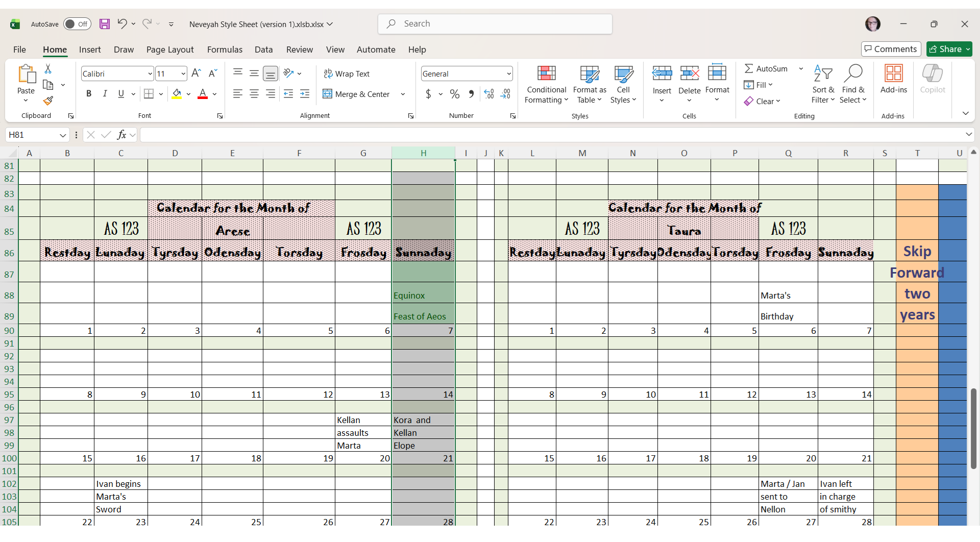Viewport: 980px width, 542px height.
Task: Toggle AutoSave switch
Action: click(77, 24)
